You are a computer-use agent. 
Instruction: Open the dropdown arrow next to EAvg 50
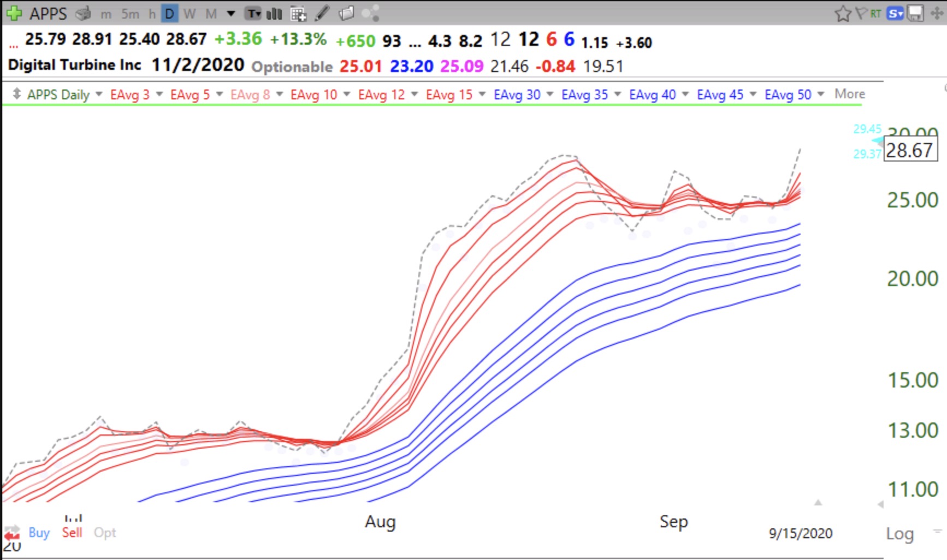tap(821, 94)
